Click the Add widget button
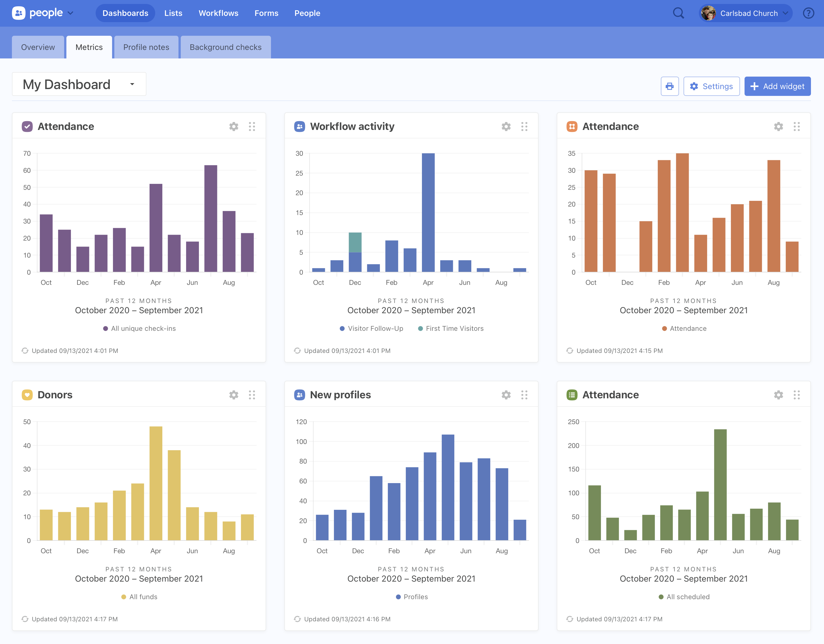Viewport: 824px width, 644px height. coord(777,87)
